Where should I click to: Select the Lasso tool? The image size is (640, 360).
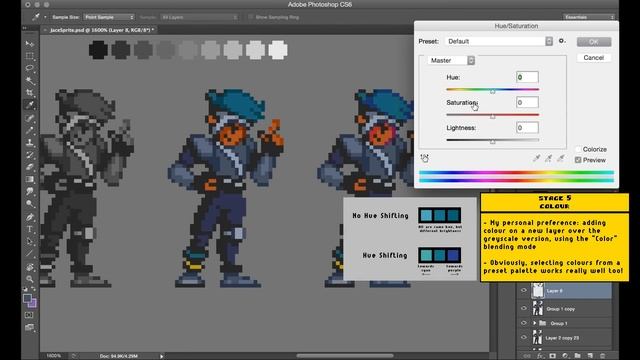coord(30,68)
